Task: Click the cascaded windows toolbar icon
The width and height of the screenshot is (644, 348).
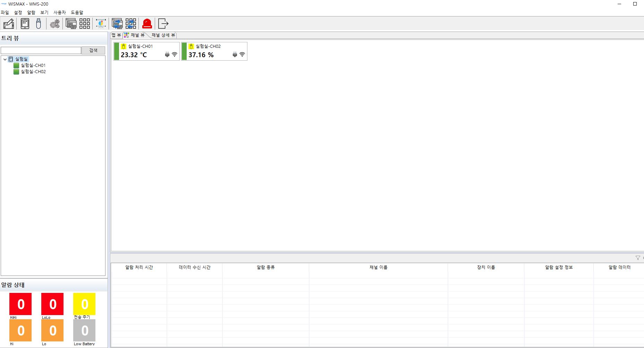Action: [71, 24]
